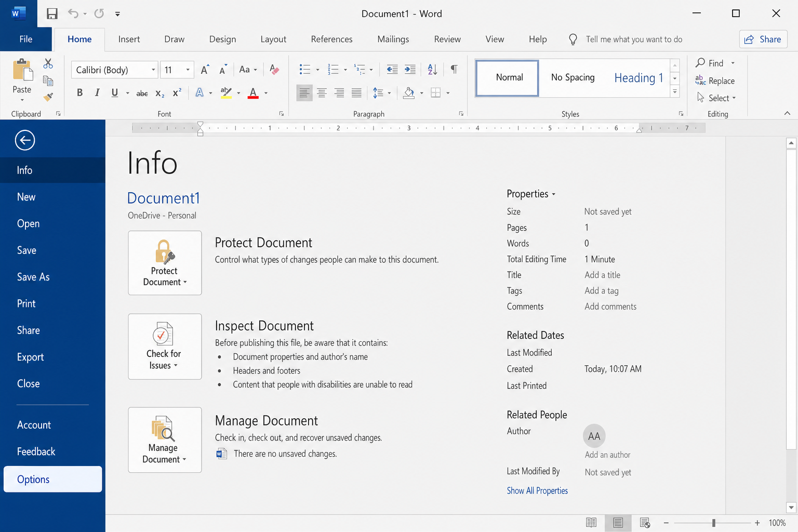
Task: Click the Shrink Font icon
Action: tap(223, 70)
